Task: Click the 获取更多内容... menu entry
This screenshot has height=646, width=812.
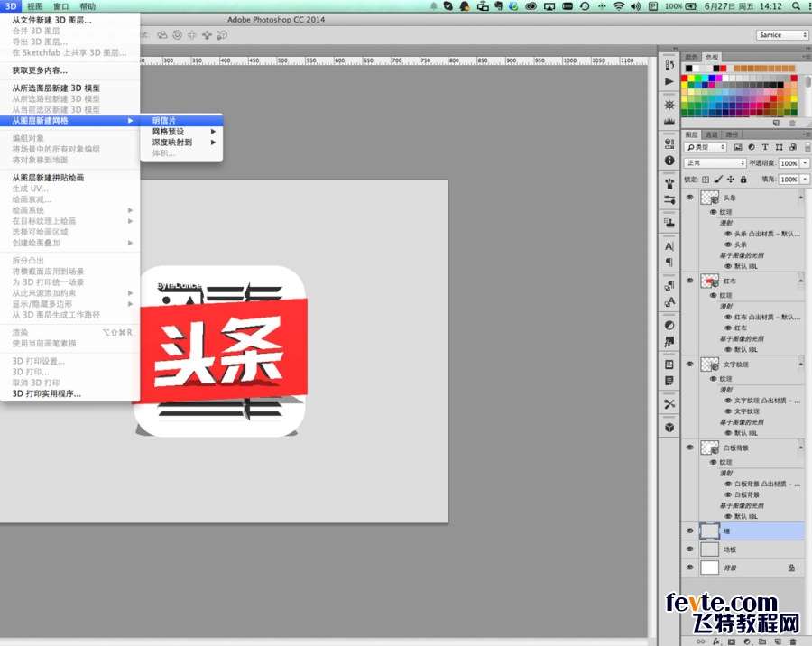Action: [x=40, y=70]
